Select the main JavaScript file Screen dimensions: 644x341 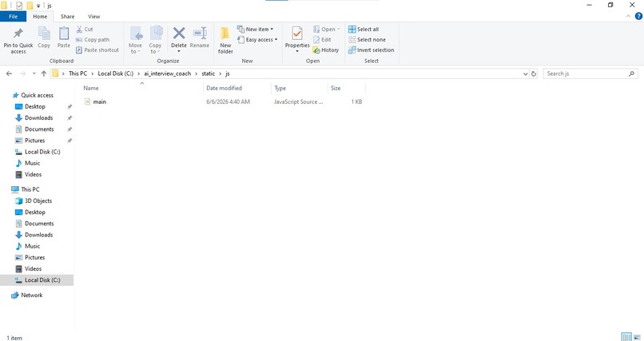[x=99, y=101]
